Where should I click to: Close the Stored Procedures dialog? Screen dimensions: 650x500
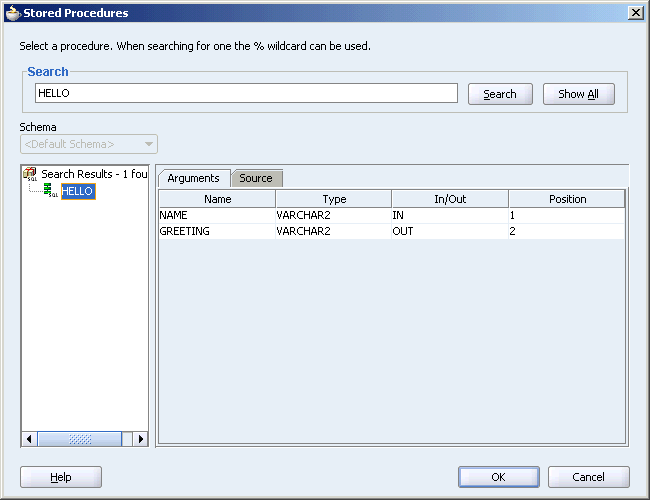click(x=635, y=13)
